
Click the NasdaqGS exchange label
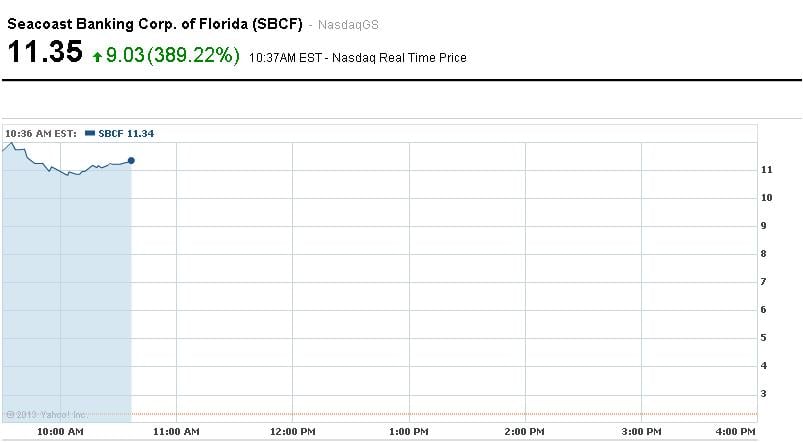pyautogui.click(x=349, y=25)
